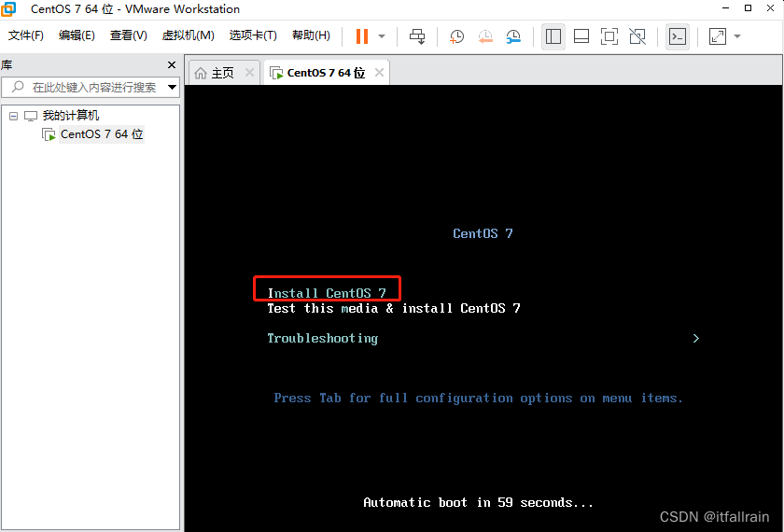Collapse the 我的计算机 tree node

click(13, 116)
